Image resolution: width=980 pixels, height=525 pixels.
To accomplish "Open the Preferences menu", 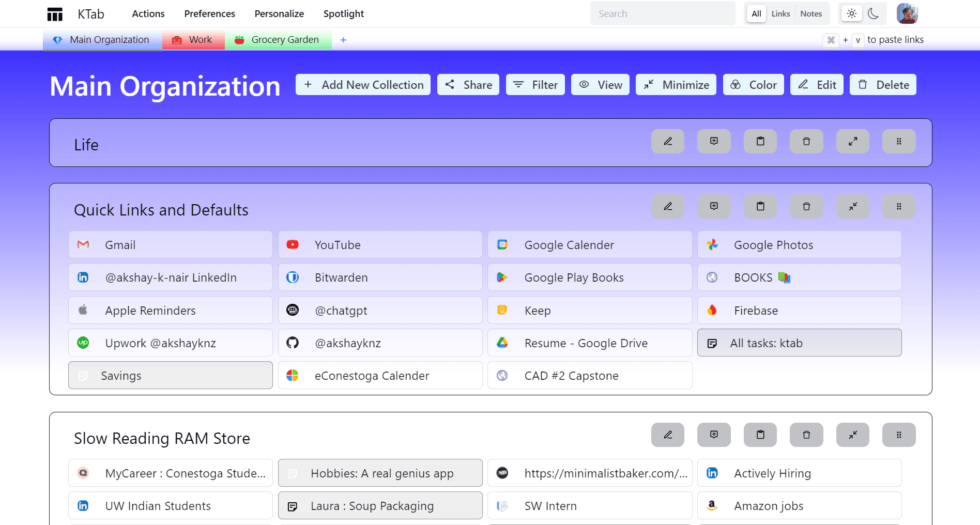I will (x=209, y=14).
